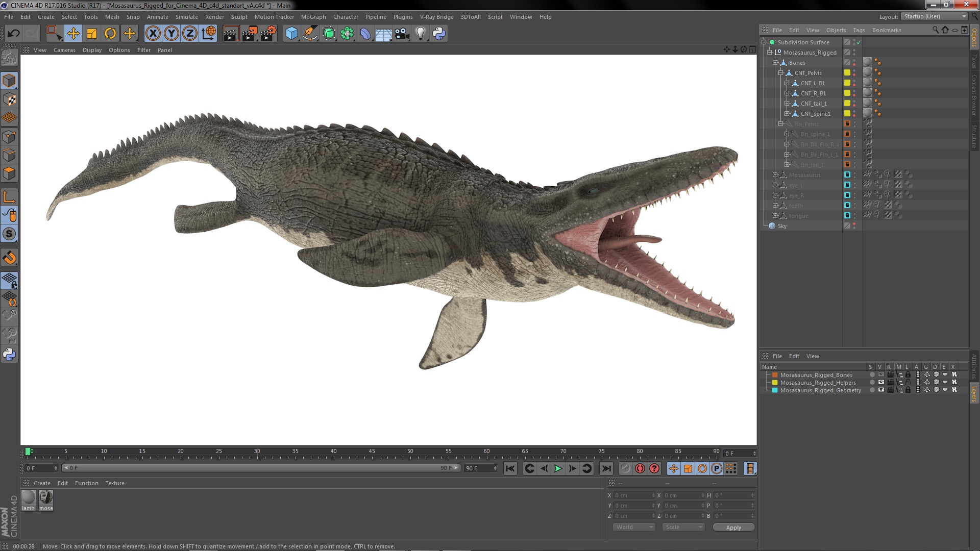Click the Python script tool icon
980x551 pixels.
pyautogui.click(x=438, y=33)
